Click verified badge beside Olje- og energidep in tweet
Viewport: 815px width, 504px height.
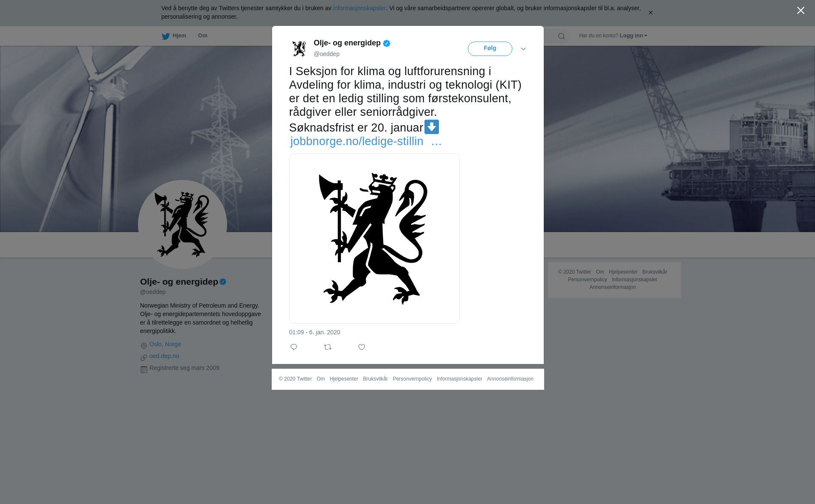coord(387,43)
